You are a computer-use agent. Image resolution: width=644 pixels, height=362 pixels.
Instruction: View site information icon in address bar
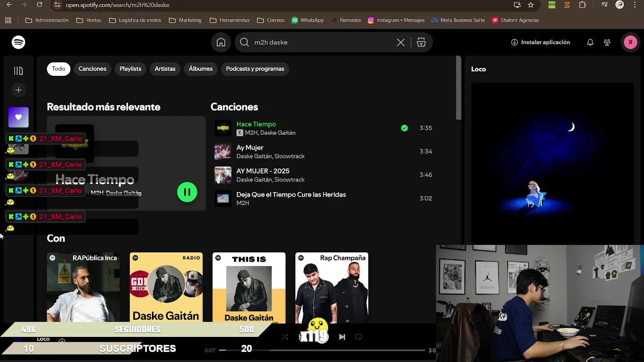pos(57,5)
